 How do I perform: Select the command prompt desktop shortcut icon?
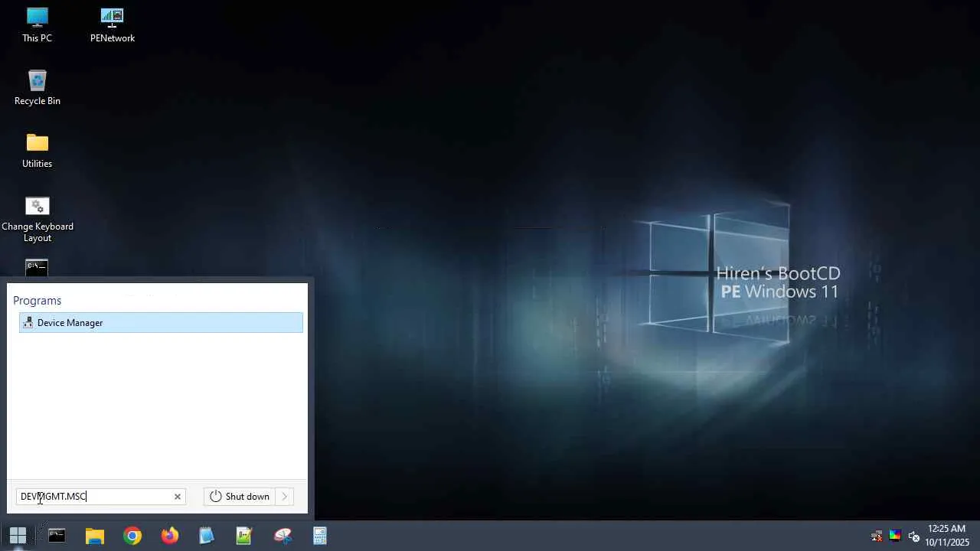click(37, 268)
